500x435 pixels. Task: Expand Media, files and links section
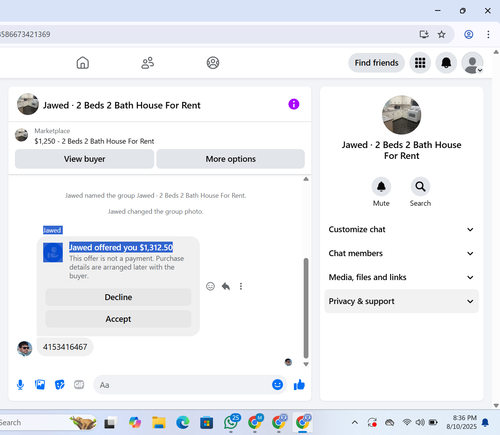point(401,277)
